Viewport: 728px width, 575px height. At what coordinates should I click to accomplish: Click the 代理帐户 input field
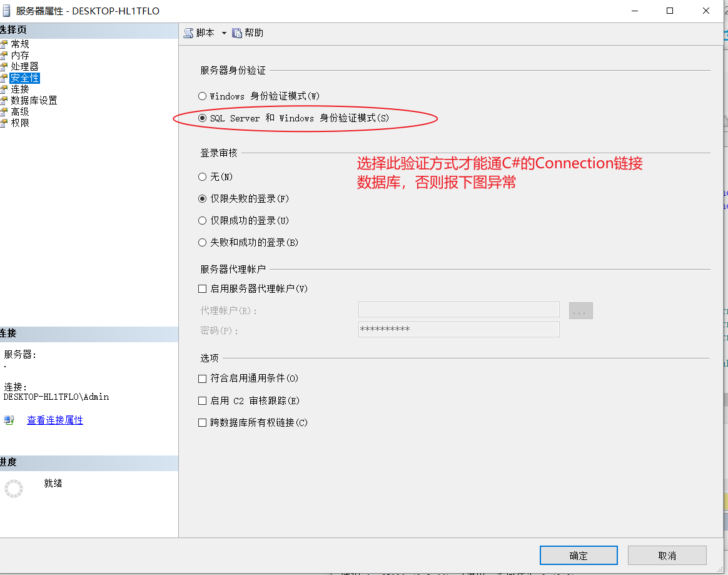coord(458,309)
